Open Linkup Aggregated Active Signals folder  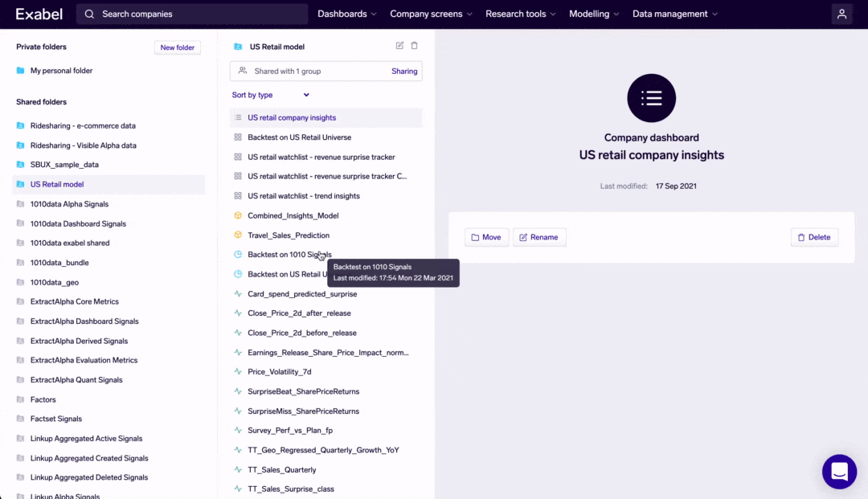click(x=86, y=438)
